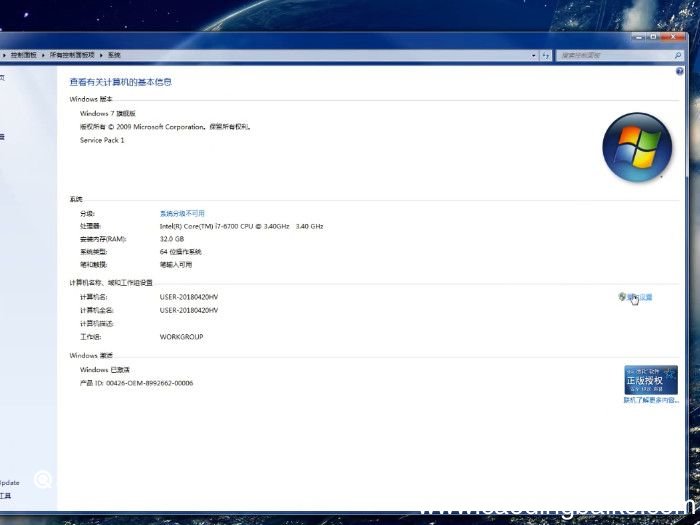The image size is (700, 525).
Task: Expand the arrow after 所有控制面板项 in the breadcrumb
Action: coord(101,55)
